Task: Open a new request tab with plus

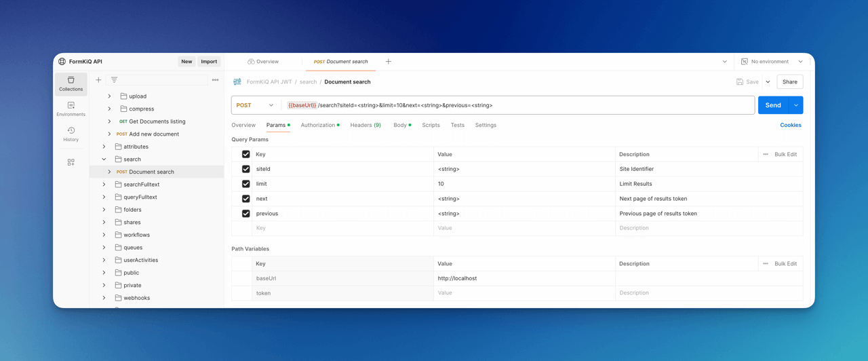Action: point(389,62)
